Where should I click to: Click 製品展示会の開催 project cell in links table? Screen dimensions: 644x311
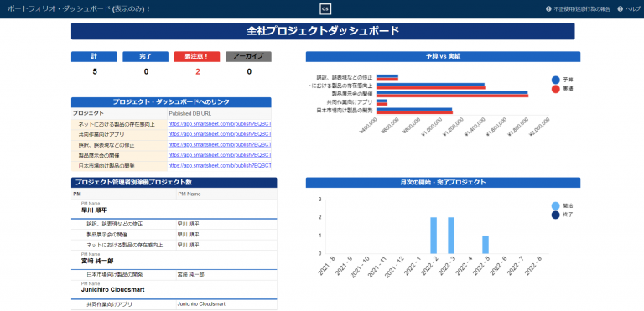tap(120, 156)
